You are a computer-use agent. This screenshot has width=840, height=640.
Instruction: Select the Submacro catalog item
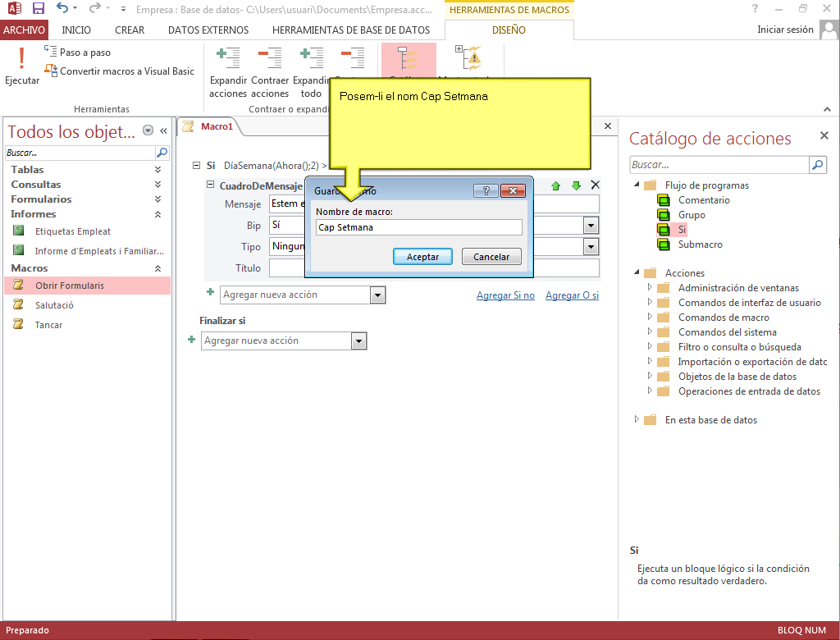click(701, 245)
